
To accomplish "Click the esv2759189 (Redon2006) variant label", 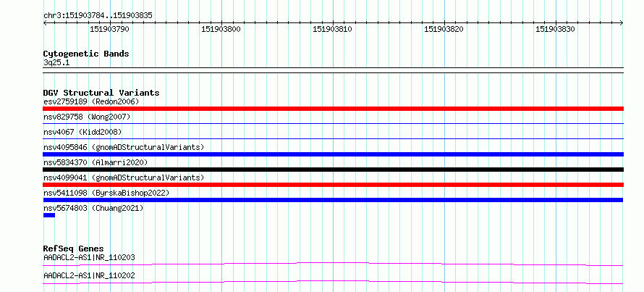I will click(91, 101).
